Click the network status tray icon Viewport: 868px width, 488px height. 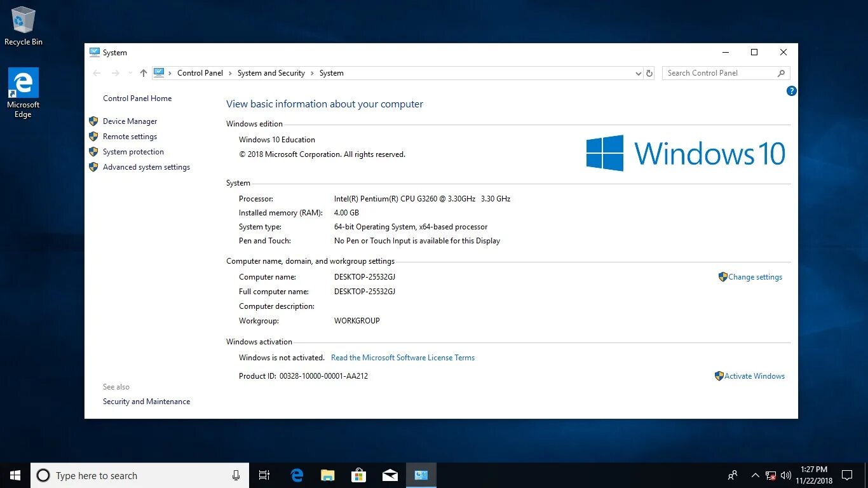[771, 475]
